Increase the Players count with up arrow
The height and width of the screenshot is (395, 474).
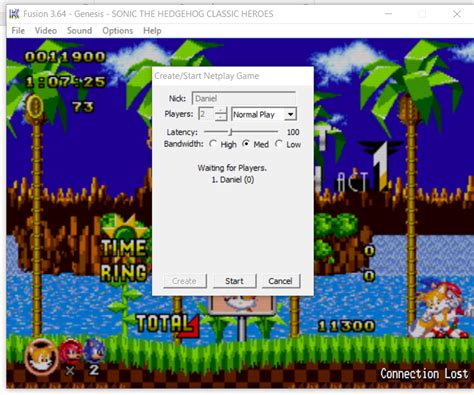[x=221, y=111]
